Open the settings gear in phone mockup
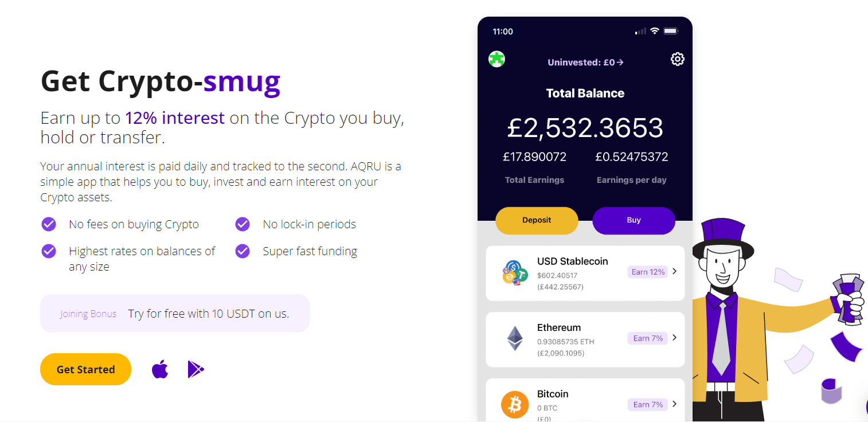 tap(677, 59)
